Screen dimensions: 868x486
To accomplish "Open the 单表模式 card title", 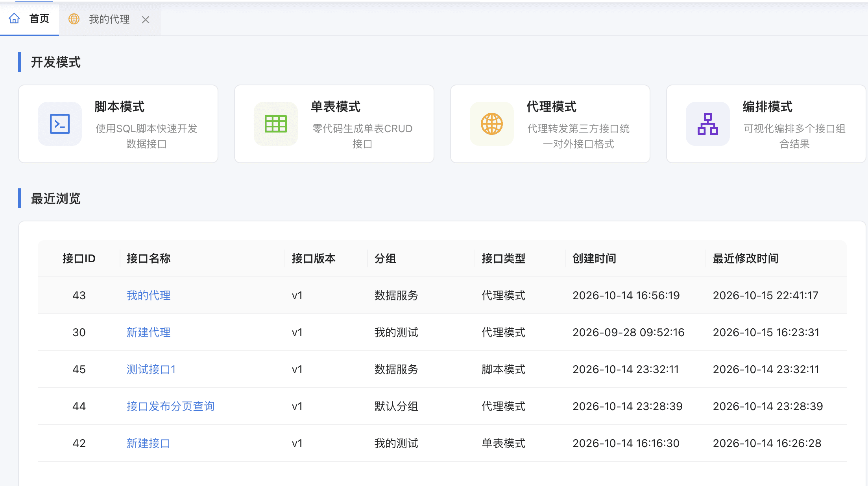I will [x=336, y=107].
